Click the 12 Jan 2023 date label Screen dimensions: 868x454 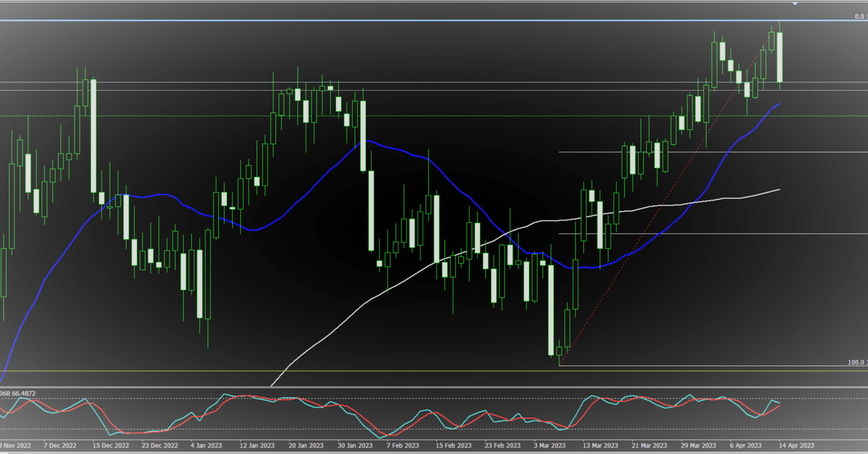(x=258, y=446)
